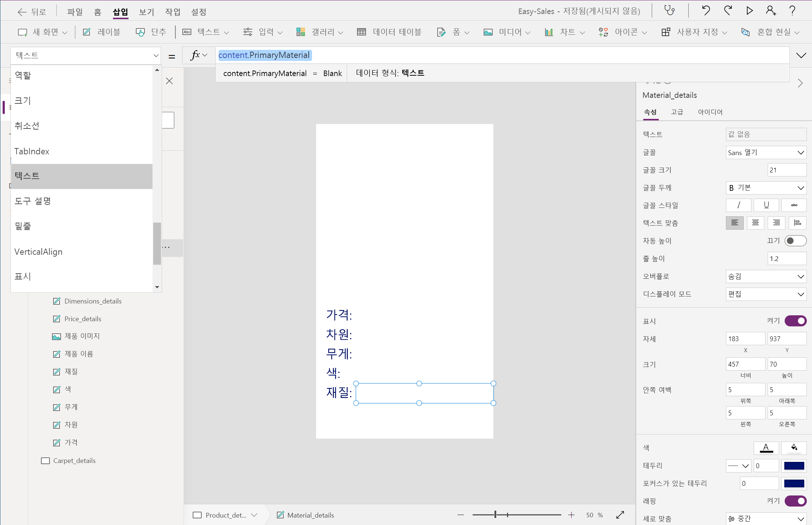
Task: Click the fit-to-window expand icon
Action: [620, 515]
